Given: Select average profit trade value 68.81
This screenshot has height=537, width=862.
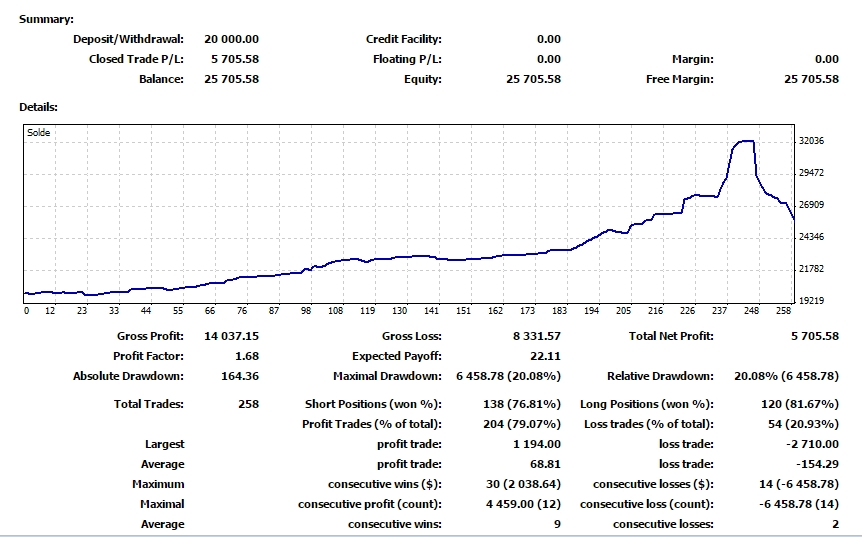Looking at the screenshot, I should point(545,464).
